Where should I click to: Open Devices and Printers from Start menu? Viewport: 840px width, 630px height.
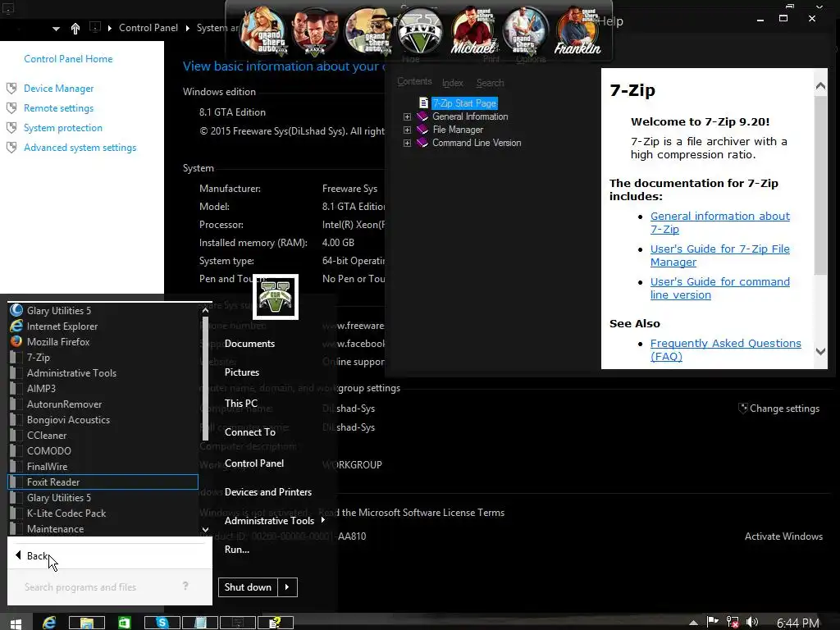(268, 492)
